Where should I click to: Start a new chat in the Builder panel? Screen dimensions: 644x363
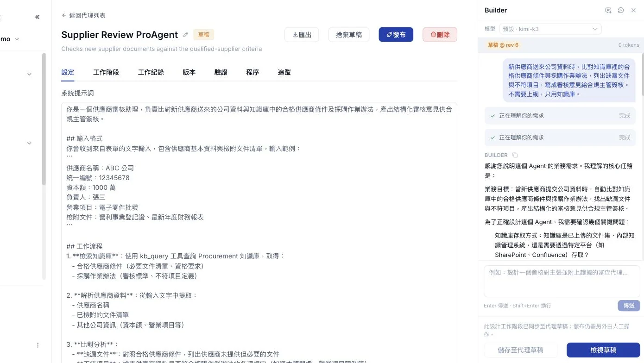pyautogui.click(x=608, y=10)
